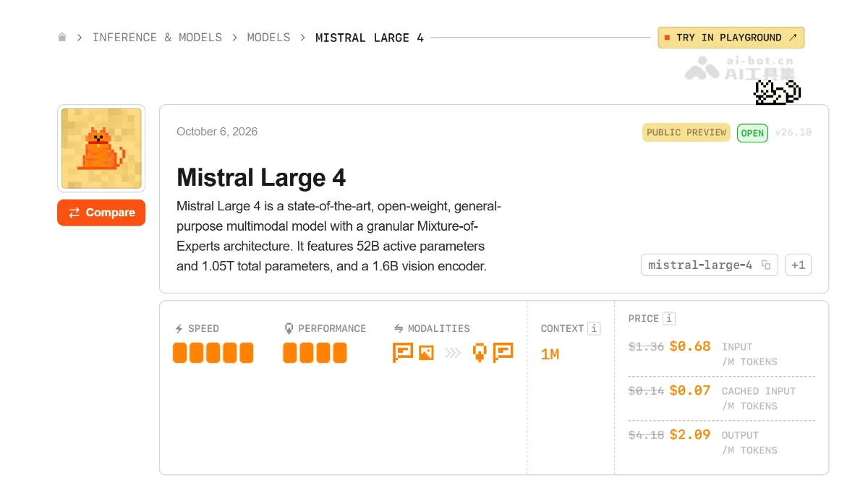This screenshot has width=868, height=488.
Task: Click the struck-through $1.36 price
Action: click(x=646, y=347)
